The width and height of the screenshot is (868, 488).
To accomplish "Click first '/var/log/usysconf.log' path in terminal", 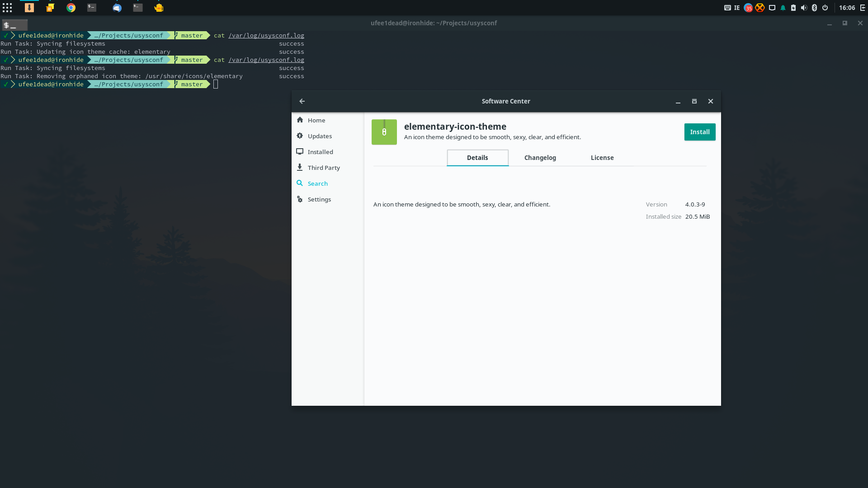I will tap(266, 35).
